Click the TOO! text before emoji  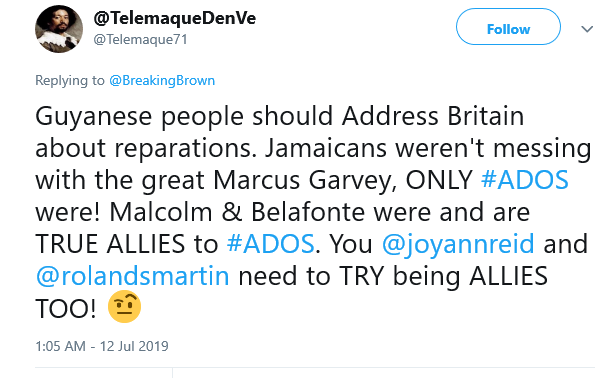[65, 308]
